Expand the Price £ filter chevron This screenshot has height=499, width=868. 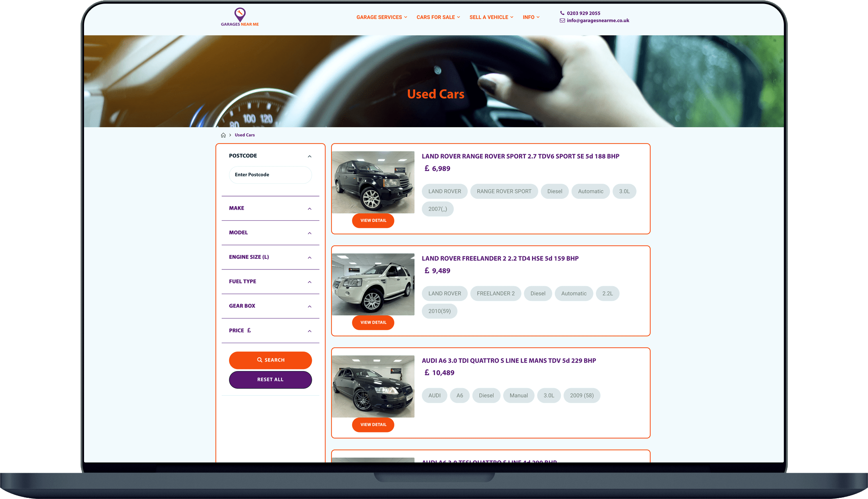[x=310, y=331]
